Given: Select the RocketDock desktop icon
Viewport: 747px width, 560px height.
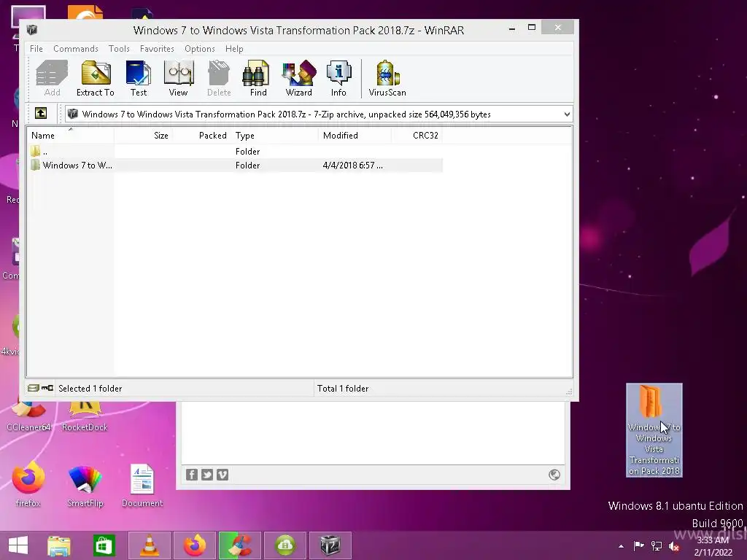Looking at the screenshot, I should [x=85, y=416].
